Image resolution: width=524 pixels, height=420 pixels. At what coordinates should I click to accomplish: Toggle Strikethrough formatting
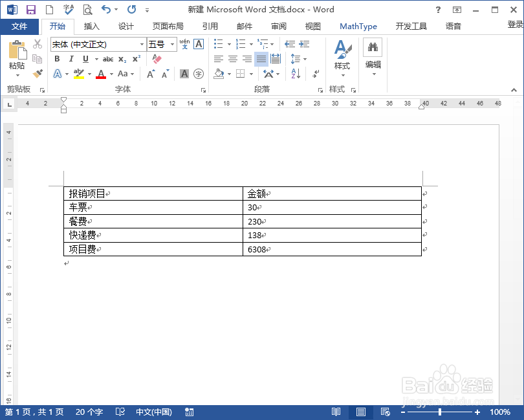[x=108, y=59]
